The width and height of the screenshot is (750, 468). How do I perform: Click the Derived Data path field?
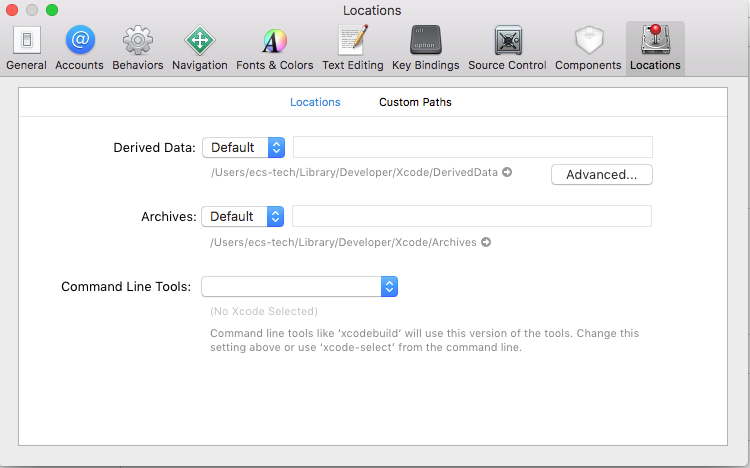coord(473,147)
